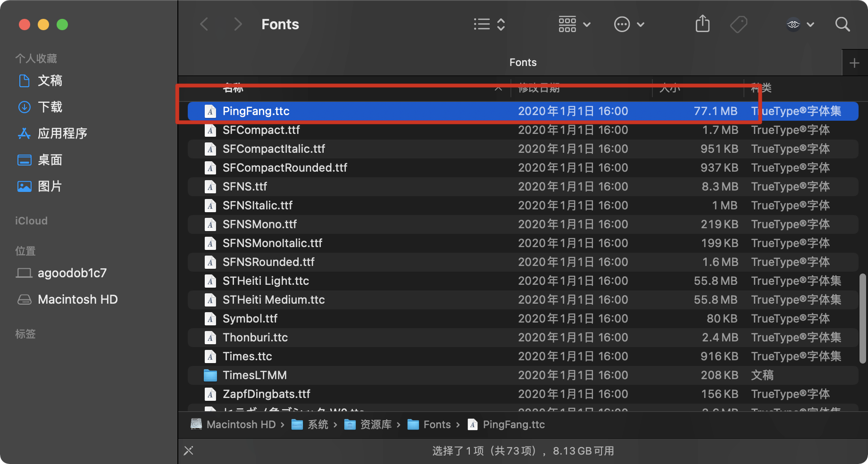
Task: Open the TimesLTMM folder
Action: pos(255,375)
